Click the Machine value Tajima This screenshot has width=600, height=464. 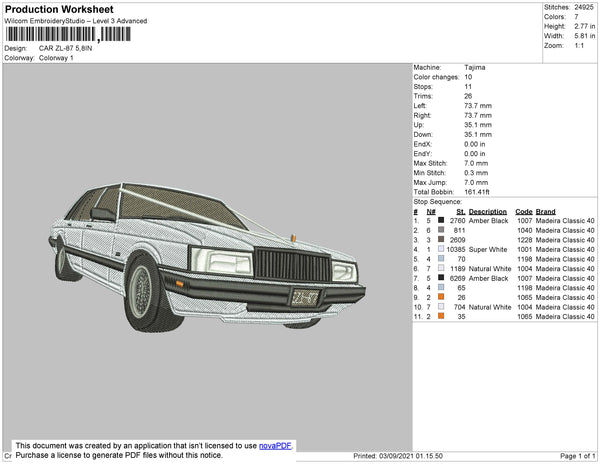476,68
